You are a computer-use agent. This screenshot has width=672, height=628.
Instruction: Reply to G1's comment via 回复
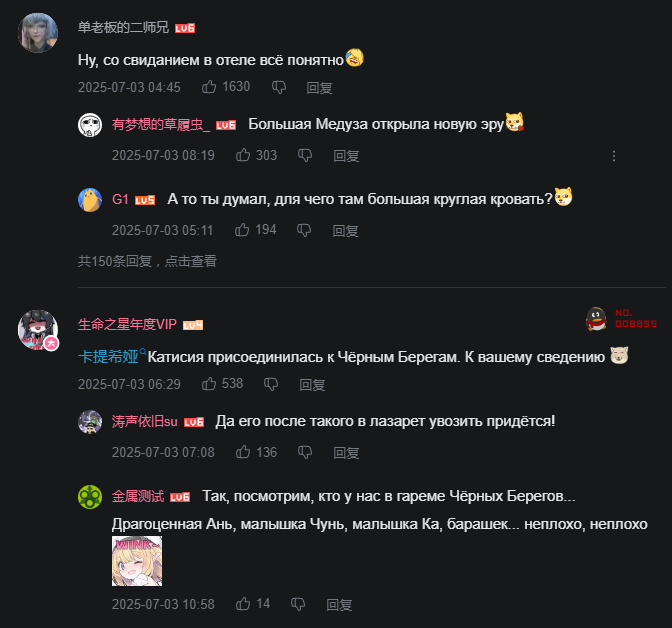[345, 231]
